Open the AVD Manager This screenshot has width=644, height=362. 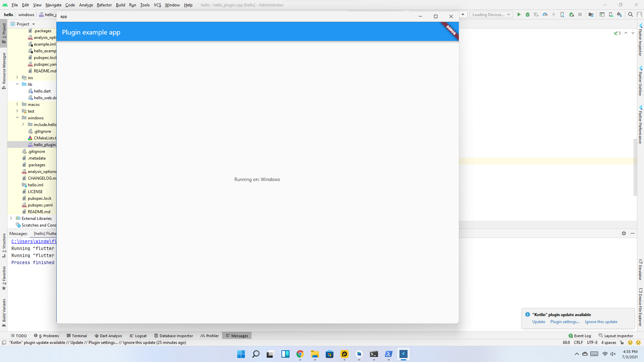610,14
